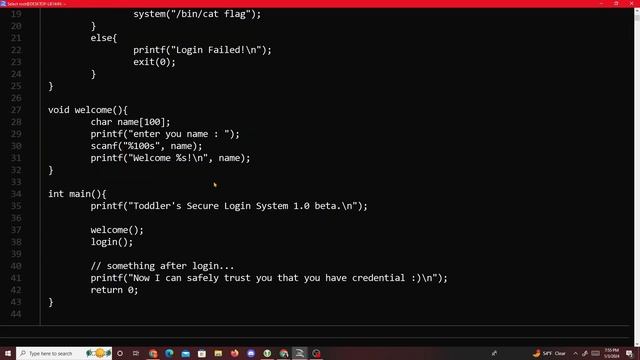Click the 'printf("Login Failed!\n");' line
640x360 pixels.
(x=202, y=50)
